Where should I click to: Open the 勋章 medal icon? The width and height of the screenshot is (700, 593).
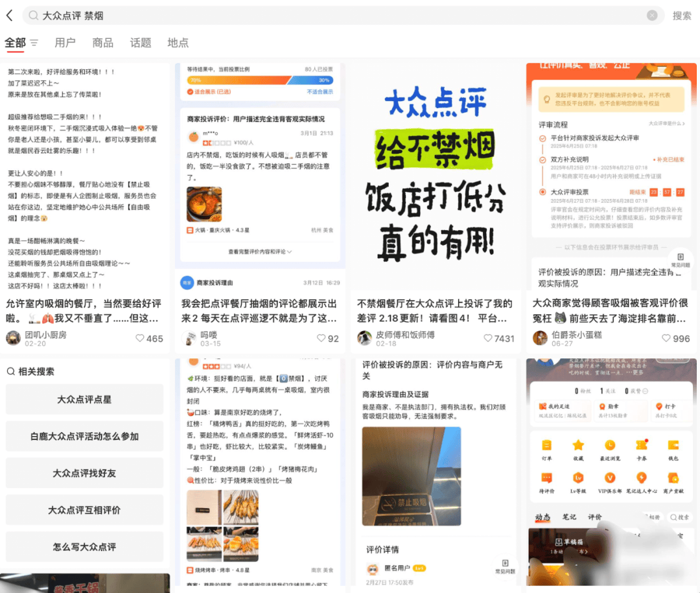click(601, 406)
